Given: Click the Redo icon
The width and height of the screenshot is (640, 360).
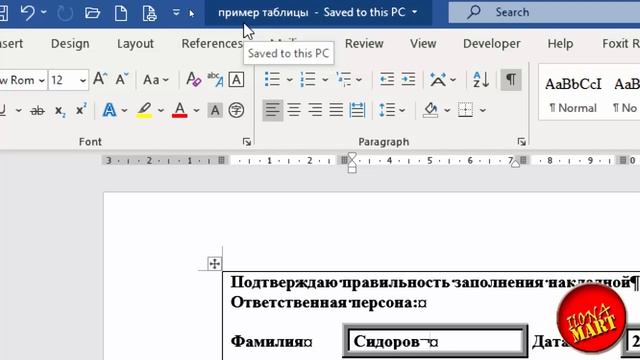Looking at the screenshot, I should 64,13.
